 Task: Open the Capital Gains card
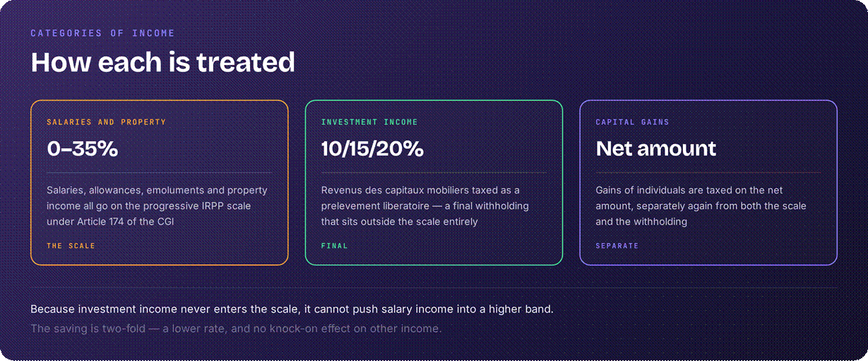(708, 183)
